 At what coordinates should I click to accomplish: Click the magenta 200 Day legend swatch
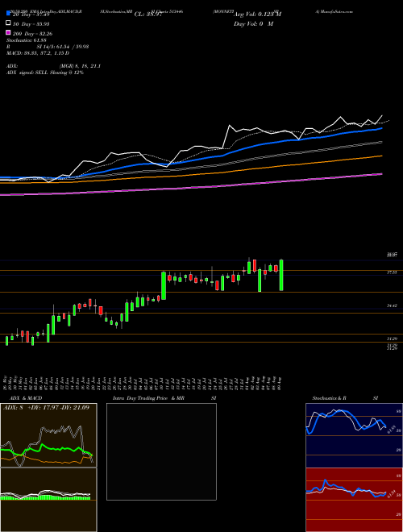point(8,33)
